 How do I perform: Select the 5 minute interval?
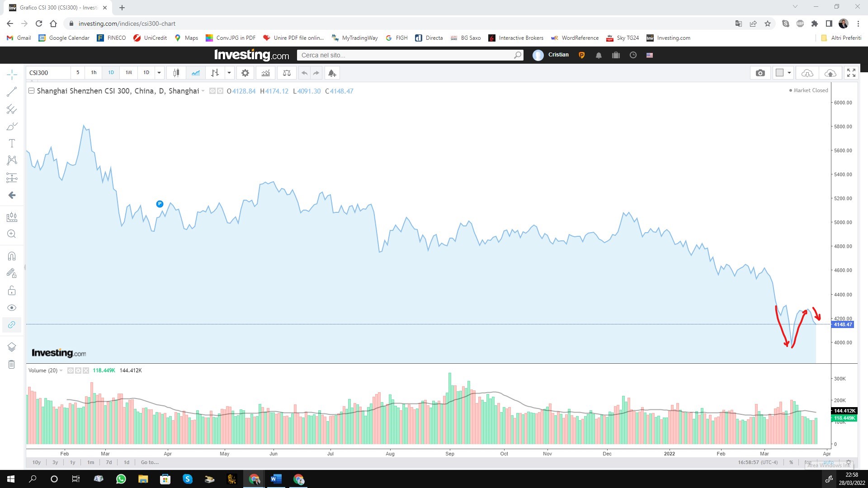click(78, 73)
